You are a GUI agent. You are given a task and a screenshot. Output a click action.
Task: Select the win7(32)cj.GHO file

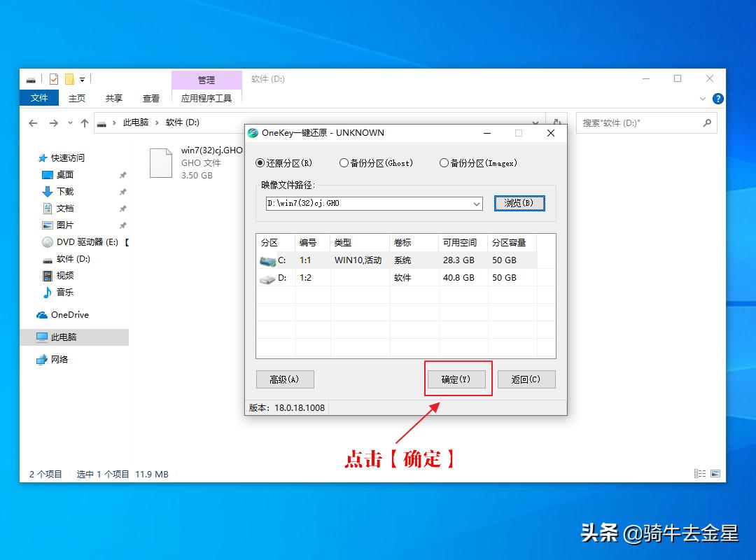click(161, 162)
